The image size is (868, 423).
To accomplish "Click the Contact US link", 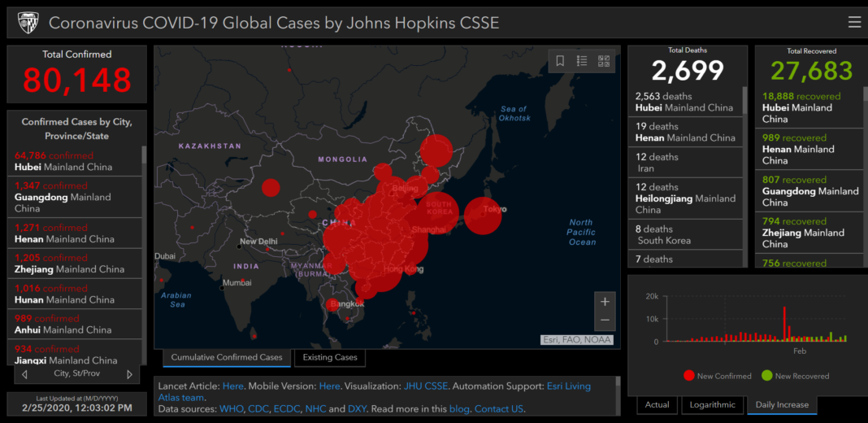I will (498, 409).
